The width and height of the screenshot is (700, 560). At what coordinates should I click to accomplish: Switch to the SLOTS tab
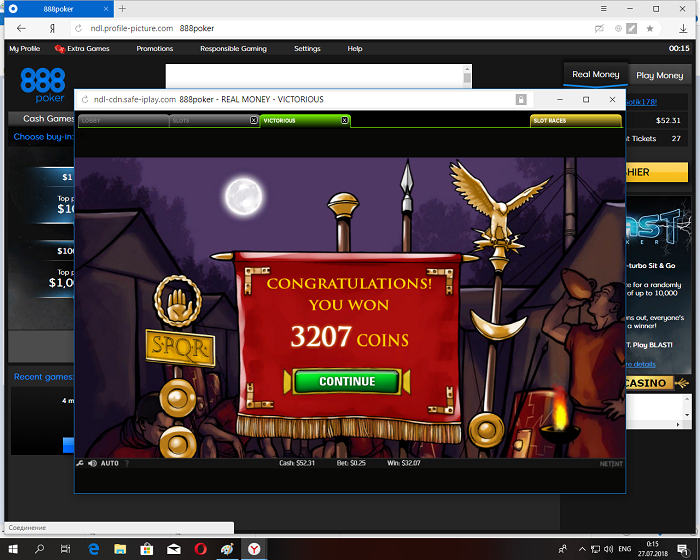pos(210,121)
